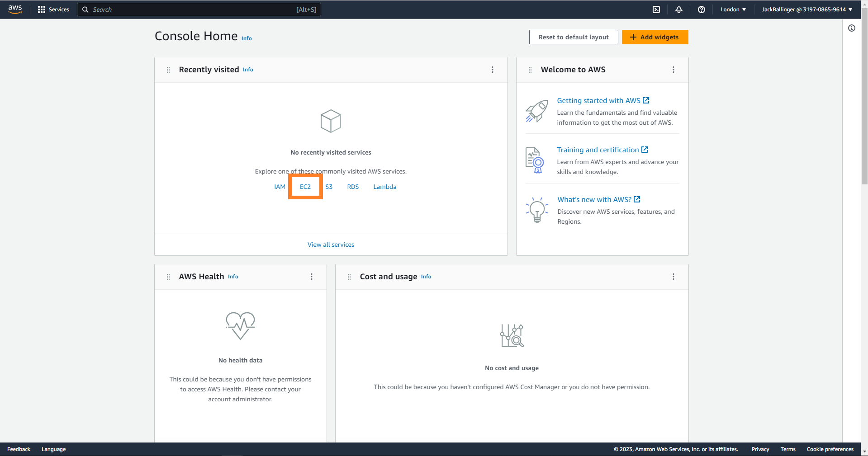868x456 pixels.
Task: Open the help question mark menu
Action: 702,9
